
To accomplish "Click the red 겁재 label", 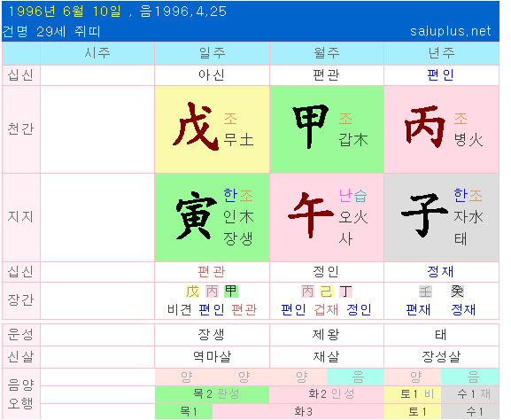I will [x=326, y=309].
